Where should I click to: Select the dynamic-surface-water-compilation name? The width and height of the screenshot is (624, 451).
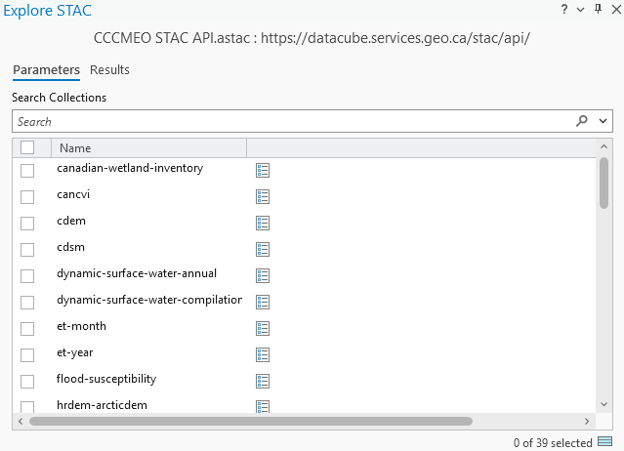149,300
